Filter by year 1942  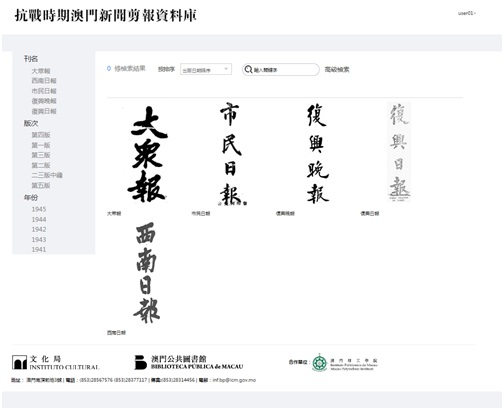pos(39,229)
